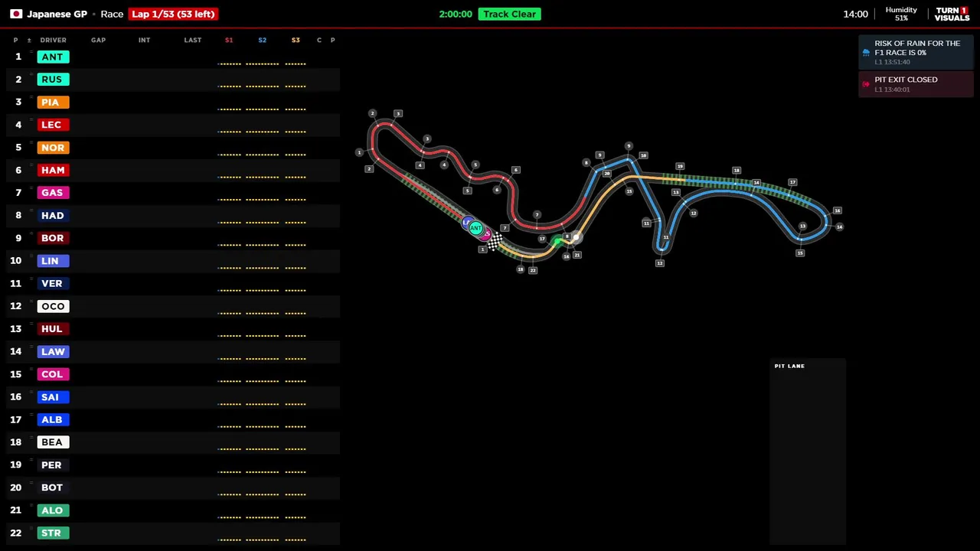This screenshot has width=980, height=551.
Task: Click the COL driver tag
Action: (x=53, y=374)
